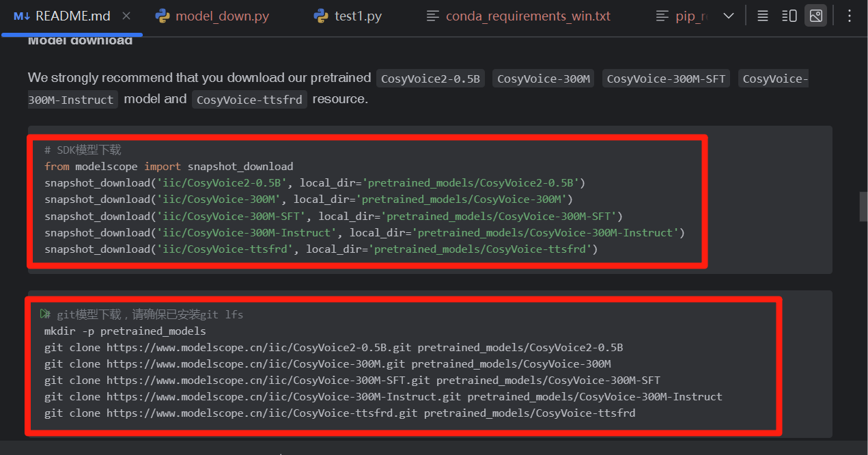
Task: Click the inline code CosyVoice-300M-SFT
Action: click(x=666, y=79)
